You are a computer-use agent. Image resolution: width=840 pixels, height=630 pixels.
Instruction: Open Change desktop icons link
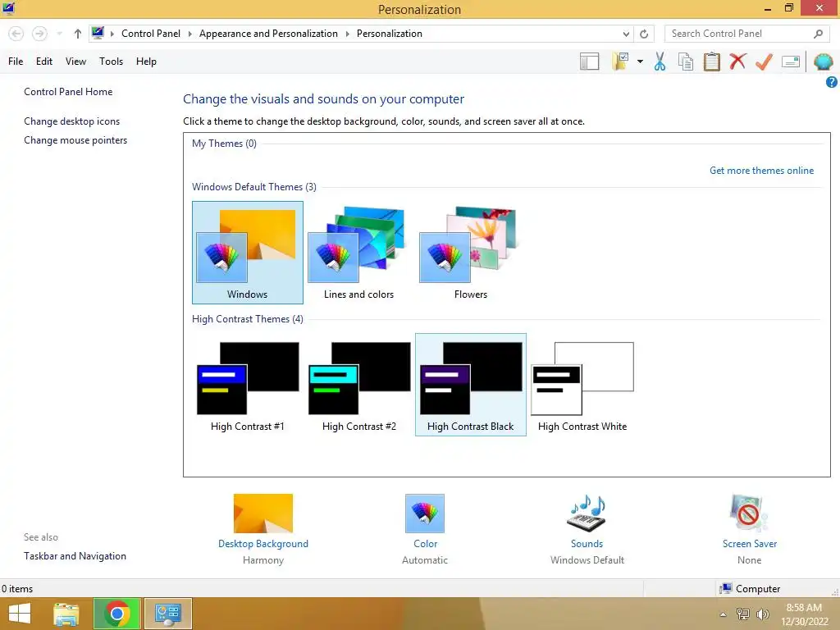pos(72,121)
